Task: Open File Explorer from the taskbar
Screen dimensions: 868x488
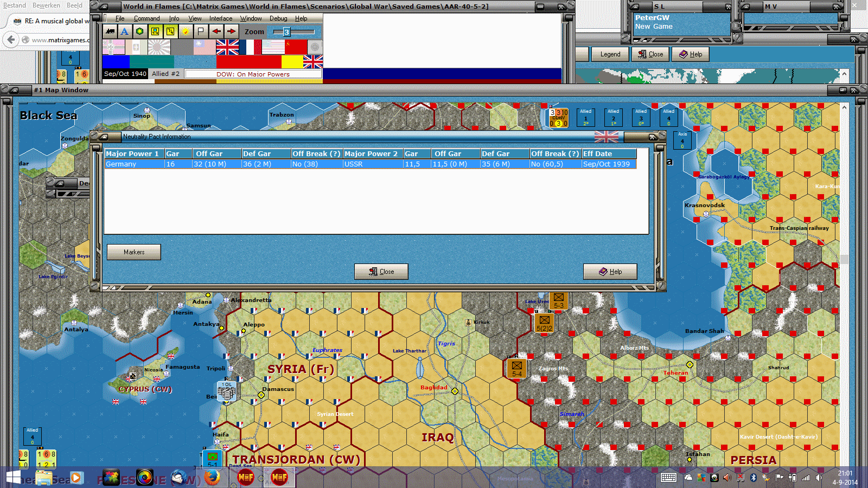Action: pyautogui.click(x=44, y=477)
